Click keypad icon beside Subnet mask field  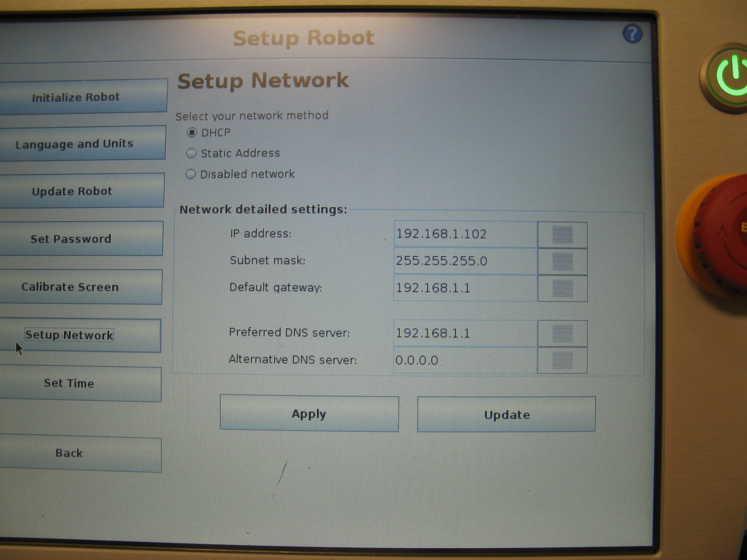[562, 262]
